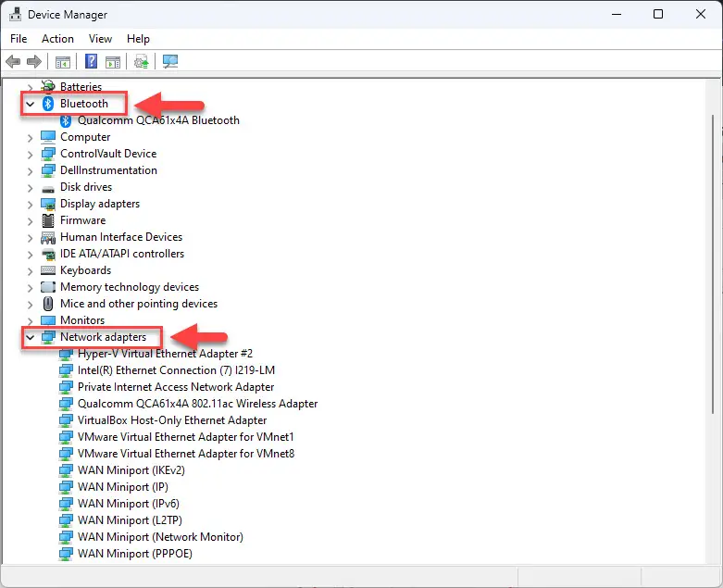
Task: Open the Help menu
Action: [x=138, y=39]
